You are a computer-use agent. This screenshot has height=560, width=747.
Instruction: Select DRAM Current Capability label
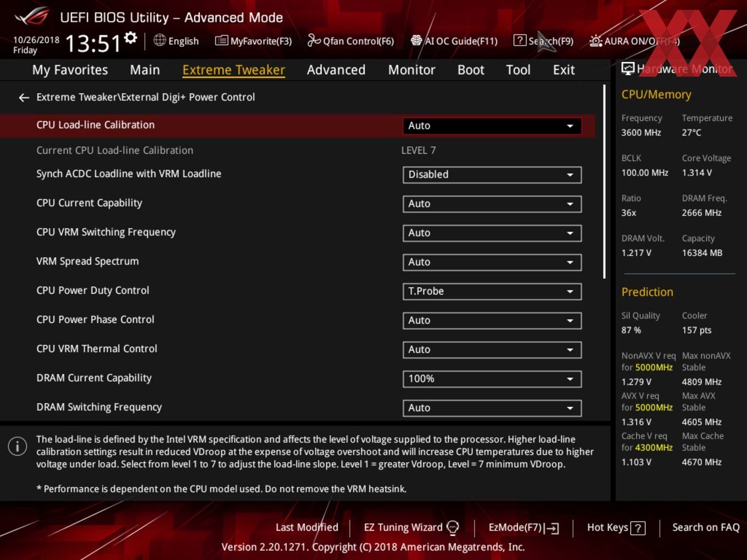click(x=94, y=378)
